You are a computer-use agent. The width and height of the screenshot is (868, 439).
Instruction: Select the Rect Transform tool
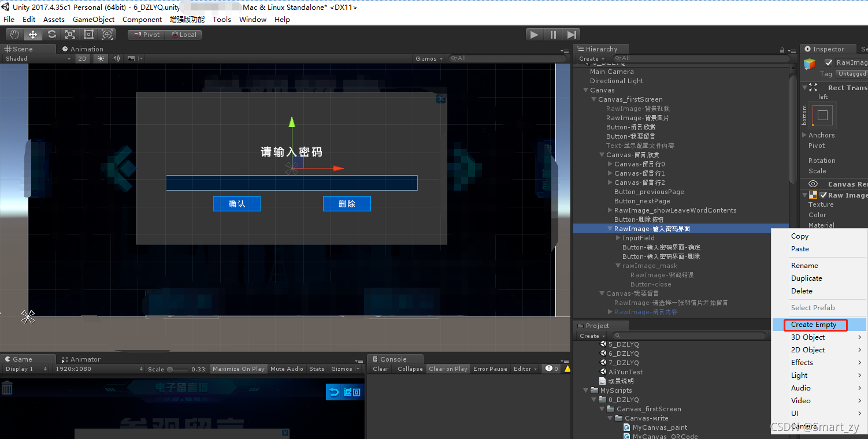pyautogui.click(x=88, y=34)
